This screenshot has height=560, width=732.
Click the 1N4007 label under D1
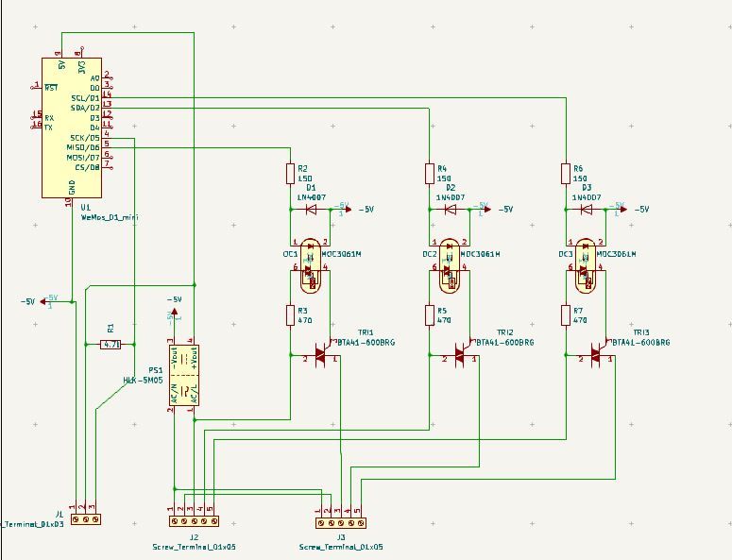[x=312, y=198]
